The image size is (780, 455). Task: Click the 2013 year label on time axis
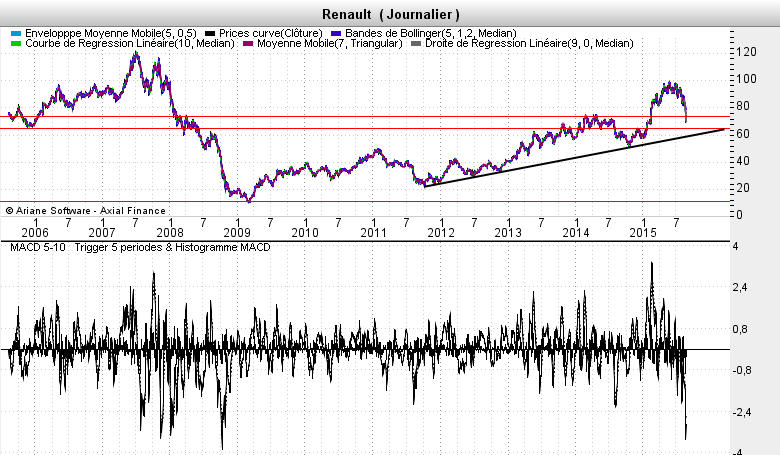508,233
